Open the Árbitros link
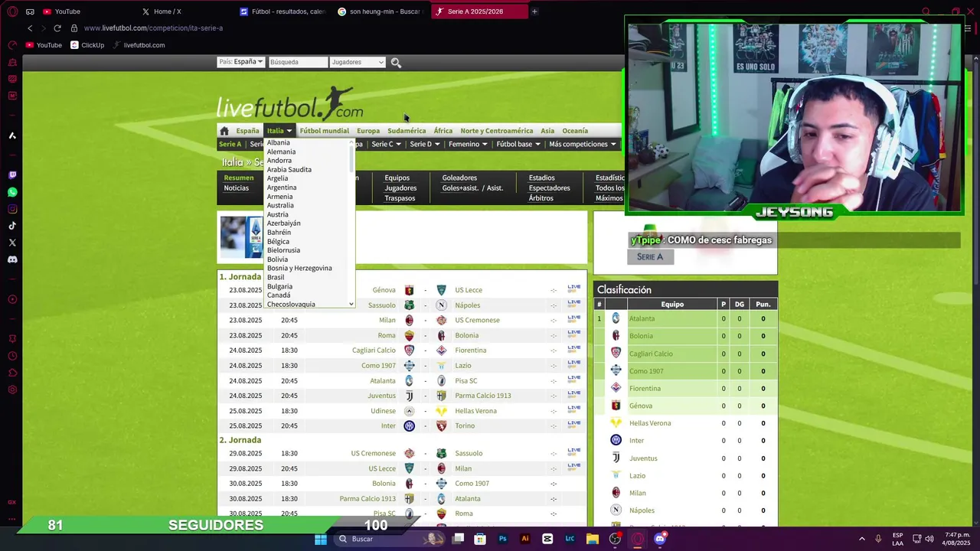This screenshot has height=551, width=980. pos(541,198)
